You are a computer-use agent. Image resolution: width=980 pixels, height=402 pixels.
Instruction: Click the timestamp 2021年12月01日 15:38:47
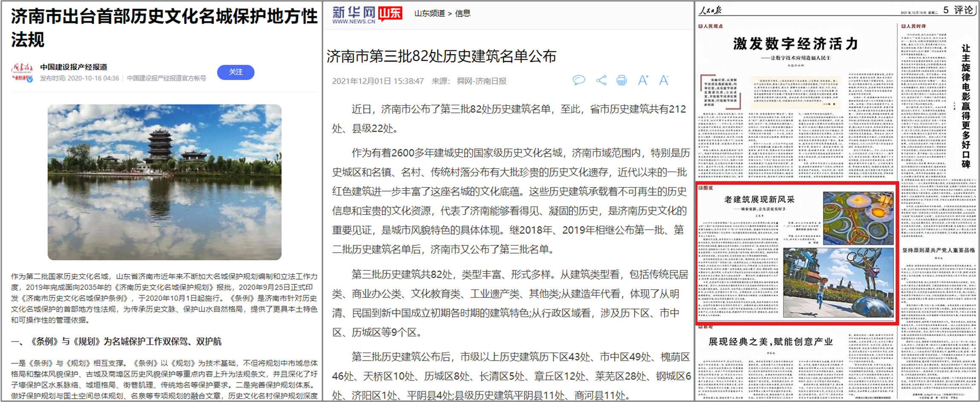378,81
